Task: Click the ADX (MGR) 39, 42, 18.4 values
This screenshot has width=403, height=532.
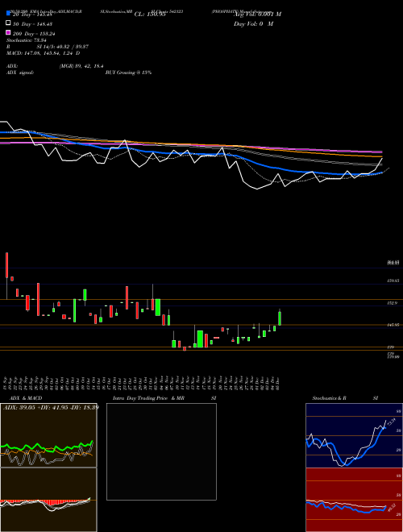Action: tap(81, 66)
